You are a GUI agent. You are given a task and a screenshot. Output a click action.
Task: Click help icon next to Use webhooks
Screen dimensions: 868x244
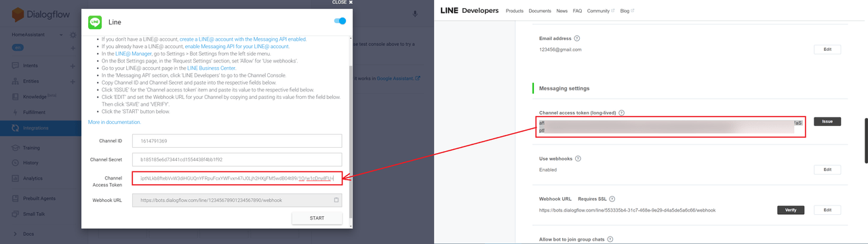point(578,159)
